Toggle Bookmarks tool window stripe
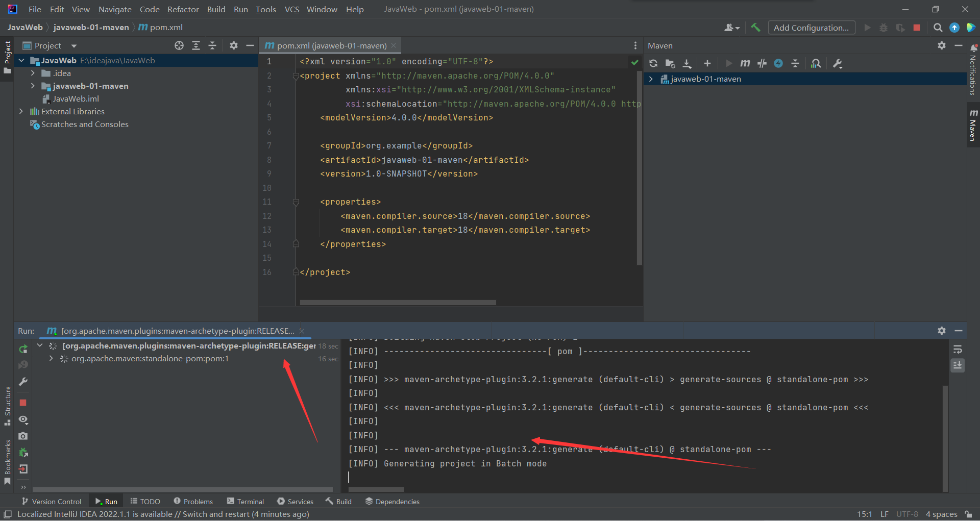980x521 pixels. 7,462
